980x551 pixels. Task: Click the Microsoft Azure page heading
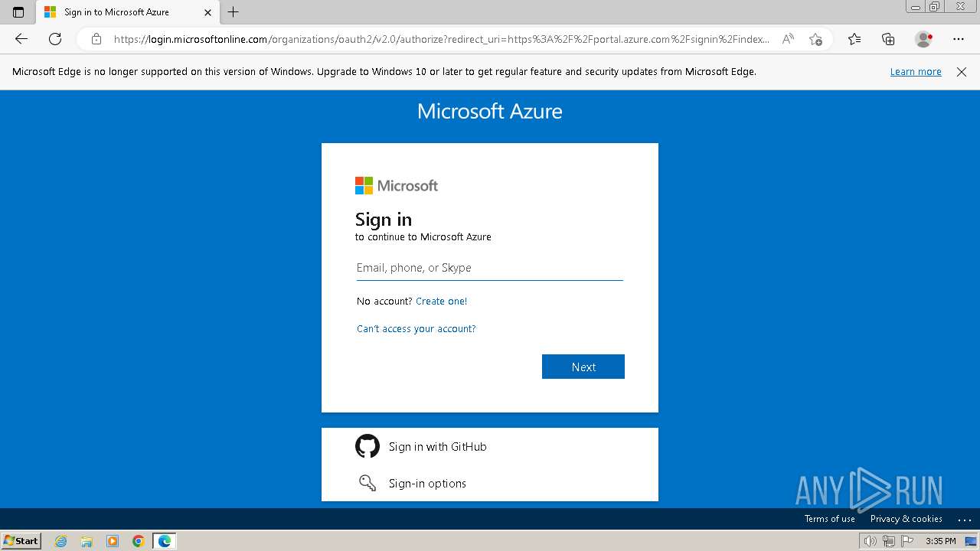pos(490,111)
